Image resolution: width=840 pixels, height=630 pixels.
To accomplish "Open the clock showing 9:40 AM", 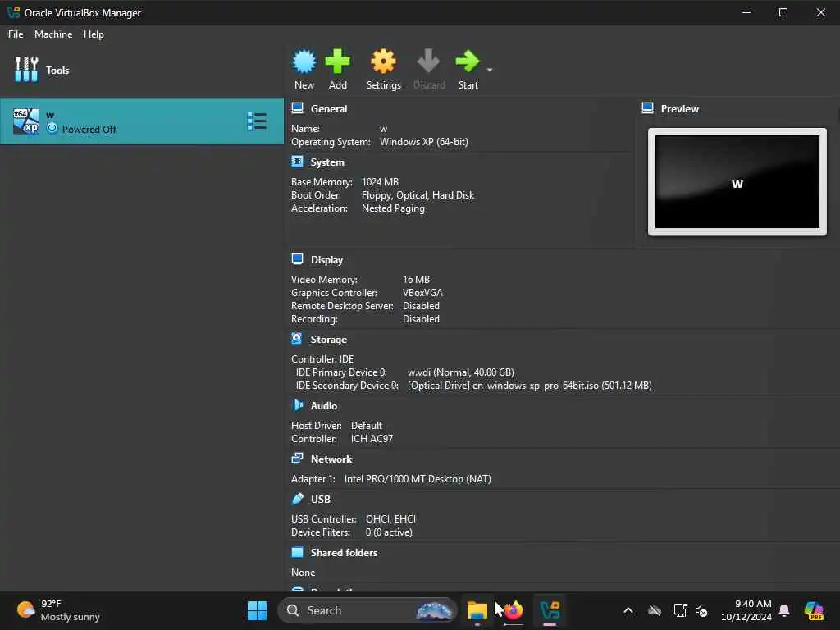I will pyautogui.click(x=746, y=610).
